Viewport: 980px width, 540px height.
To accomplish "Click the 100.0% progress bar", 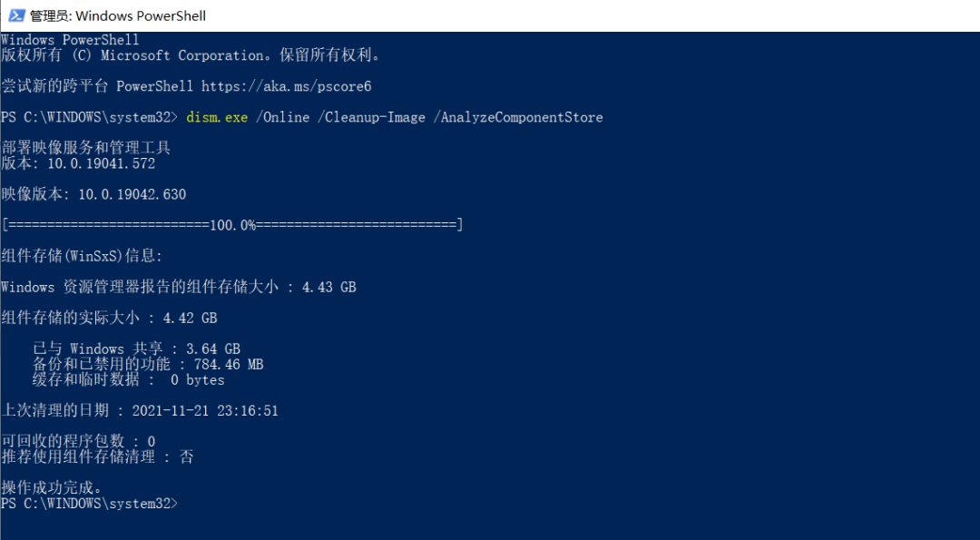I will 232,225.
